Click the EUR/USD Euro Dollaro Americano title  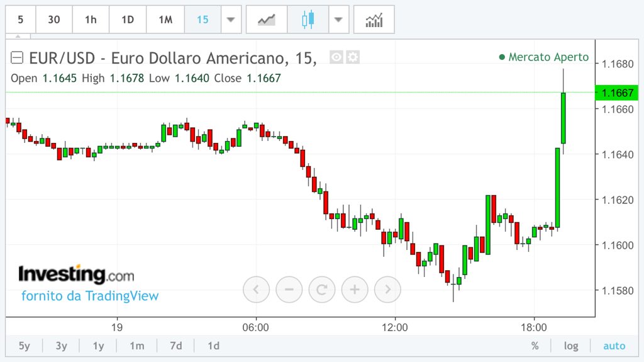coord(172,58)
